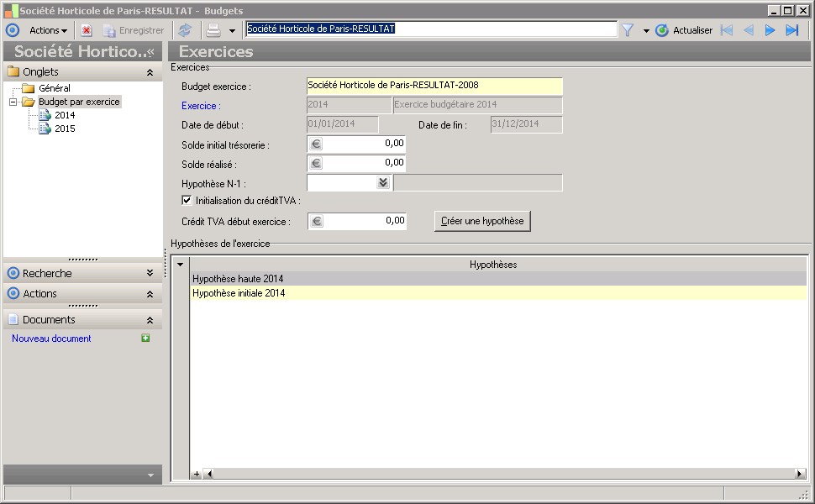Open the 2014 budget exercise
This screenshot has width=815, height=504.
pos(65,115)
